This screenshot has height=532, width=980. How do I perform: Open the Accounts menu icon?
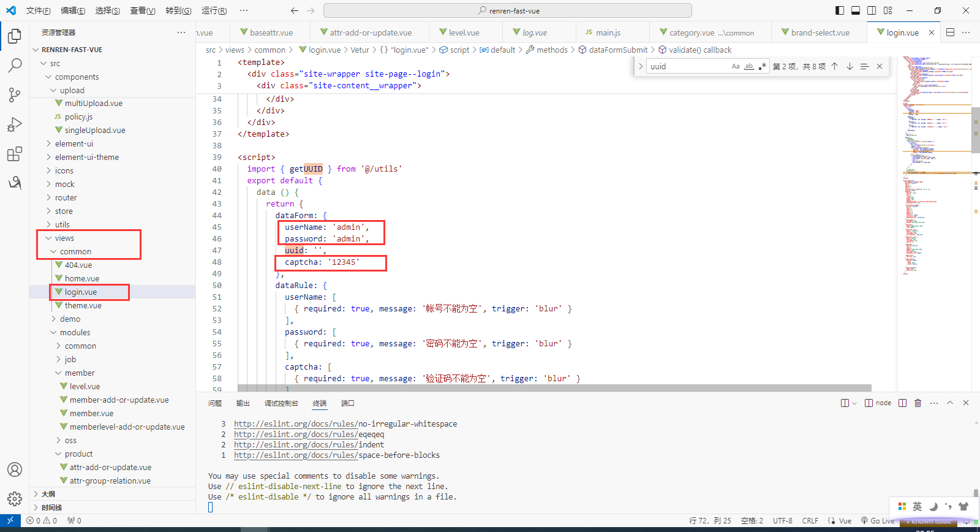[15, 469]
